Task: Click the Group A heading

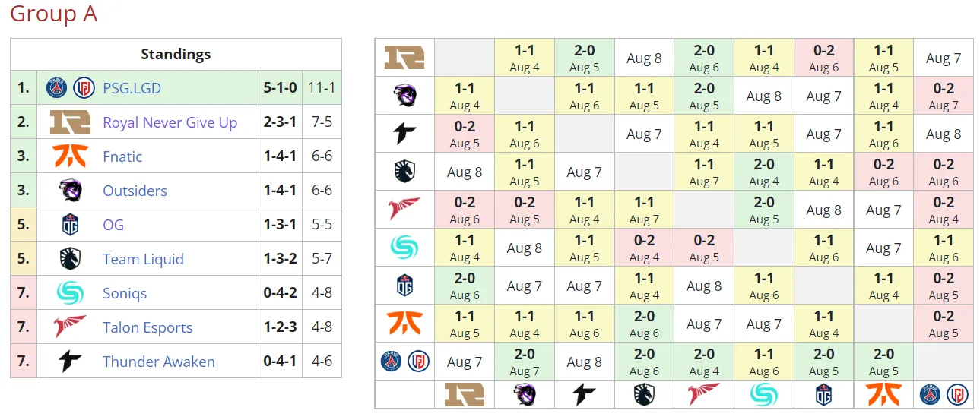Action: (x=53, y=14)
